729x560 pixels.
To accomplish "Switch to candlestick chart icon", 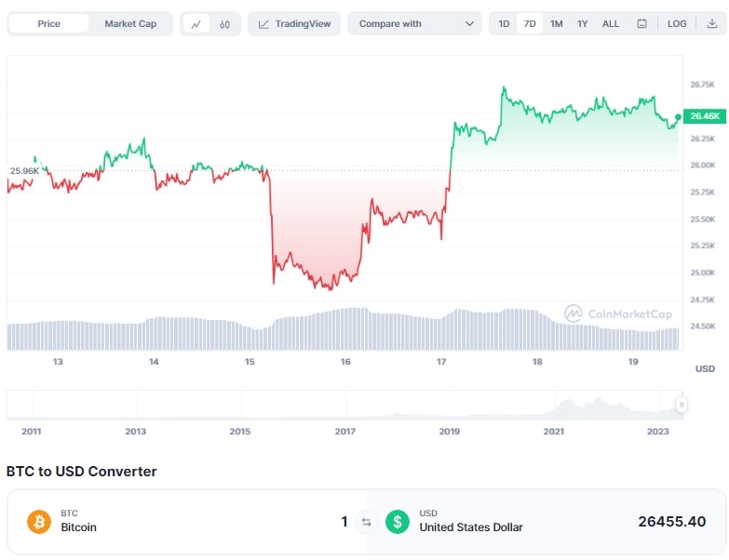I will click(x=224, y=24).
